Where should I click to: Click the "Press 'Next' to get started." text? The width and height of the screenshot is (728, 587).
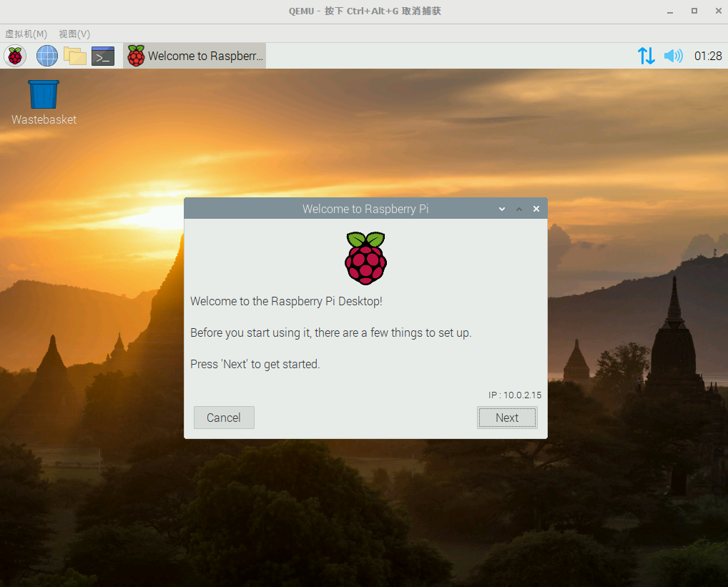[255, 364]
